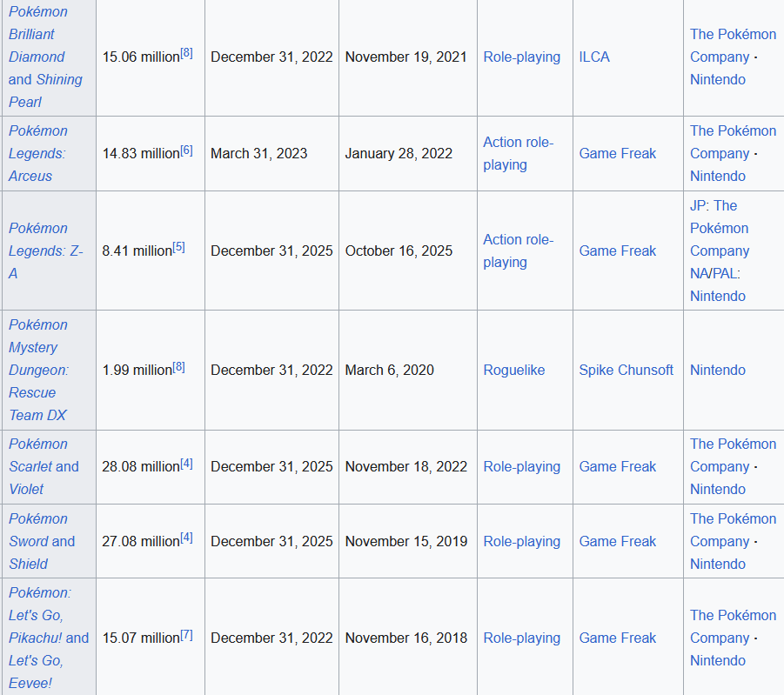Open the Pokémon Sword and Shield link
The height and width of the screenshot is (695, 784).
42,541
